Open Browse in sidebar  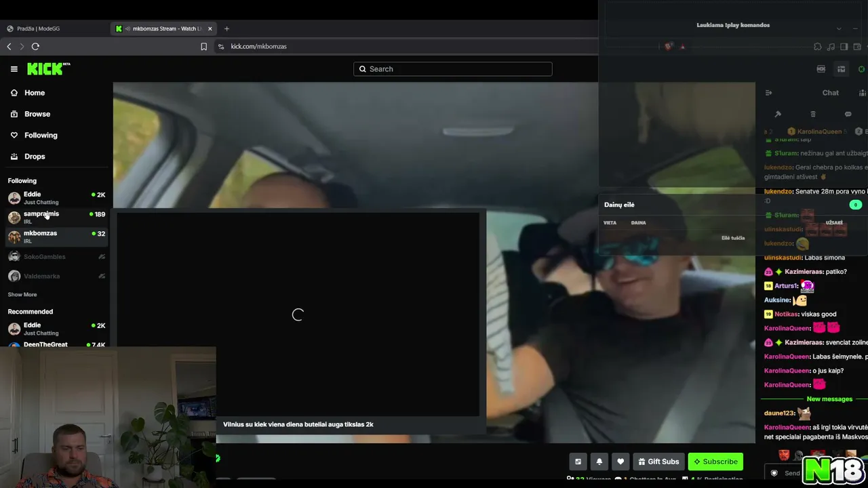pyautogui.click(x=37, y=114)
